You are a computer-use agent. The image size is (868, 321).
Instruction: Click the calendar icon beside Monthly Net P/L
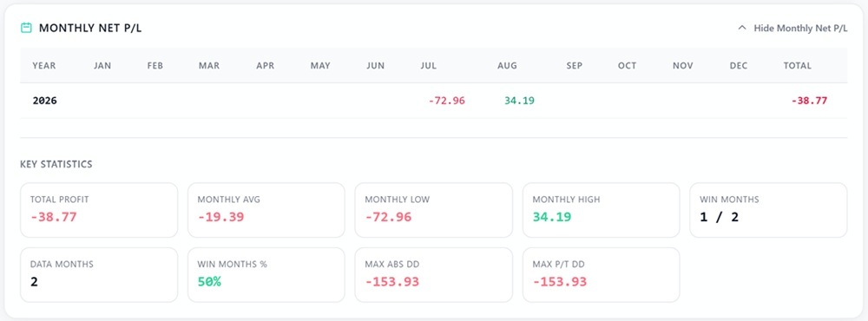(26, 28)
